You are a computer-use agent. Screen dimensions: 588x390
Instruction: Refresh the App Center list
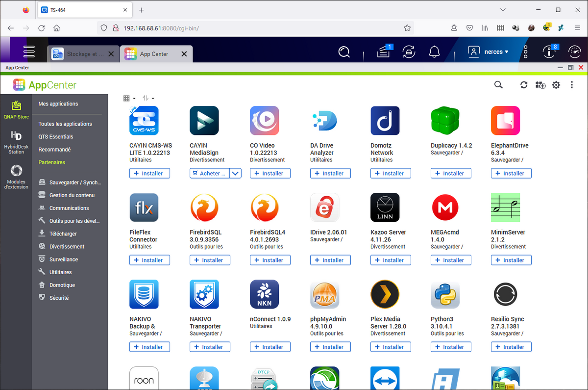[524, 85]
